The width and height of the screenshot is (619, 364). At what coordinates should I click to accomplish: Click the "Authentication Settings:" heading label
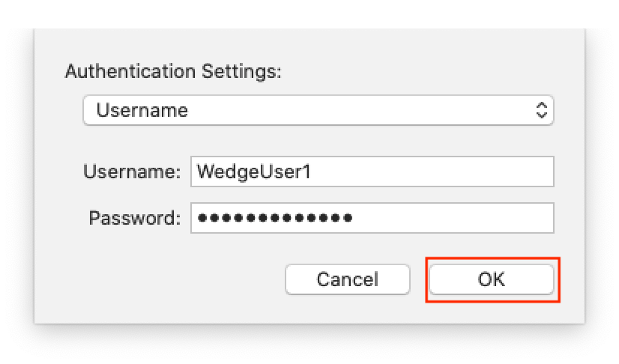tap(173, 71)
